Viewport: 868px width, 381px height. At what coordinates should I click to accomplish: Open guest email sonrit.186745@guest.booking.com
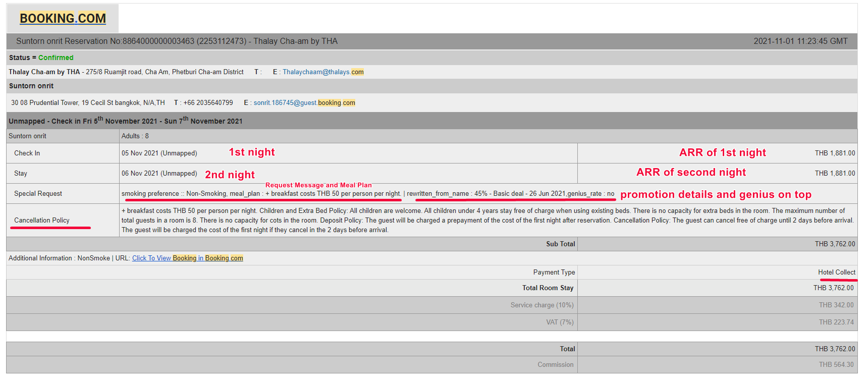tap(304, 103)
